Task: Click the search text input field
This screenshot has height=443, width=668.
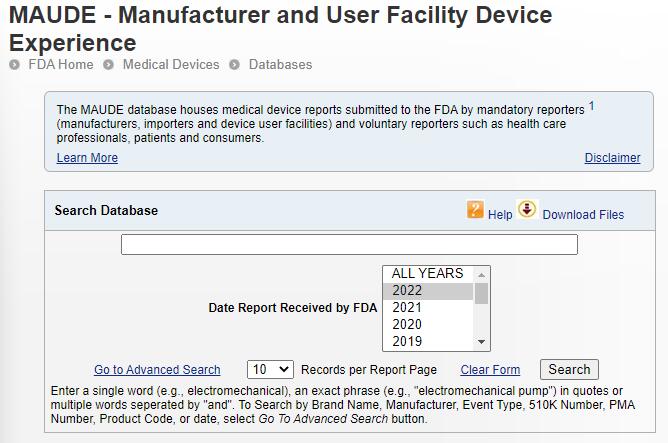Action: click(x=349, y=245)
